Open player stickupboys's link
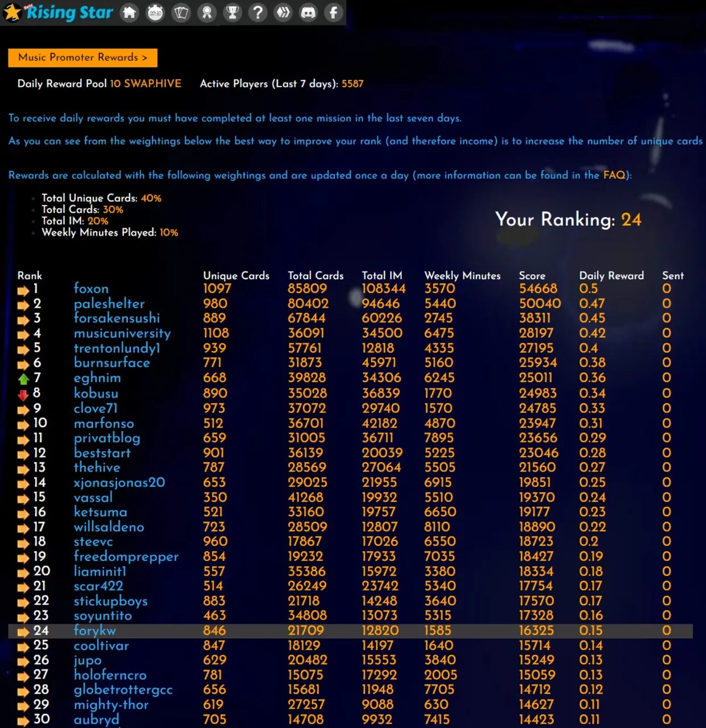The height and width of the screenshot is (728, 706). coord(111,601)
